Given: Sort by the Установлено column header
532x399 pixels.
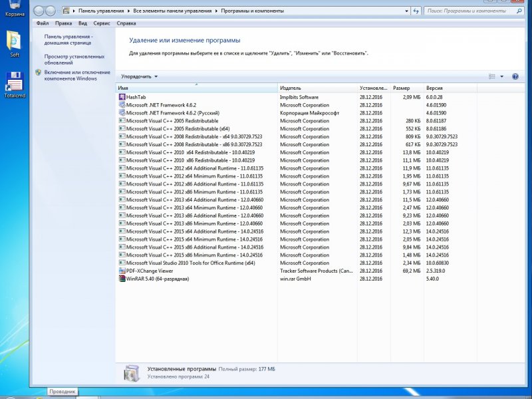Looking at the screenshot, I should [x=374, y=88].
